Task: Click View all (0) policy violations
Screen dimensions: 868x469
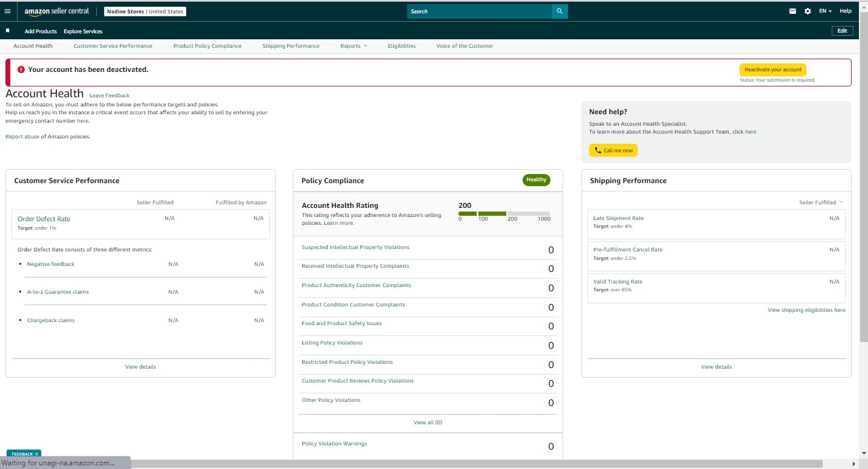Action: point(428,422)
